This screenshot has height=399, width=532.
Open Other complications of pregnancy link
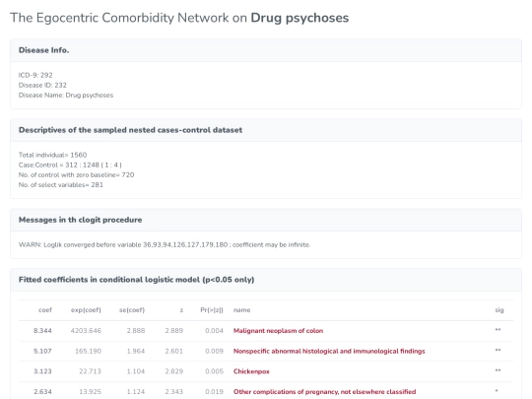tap(325, 392)
